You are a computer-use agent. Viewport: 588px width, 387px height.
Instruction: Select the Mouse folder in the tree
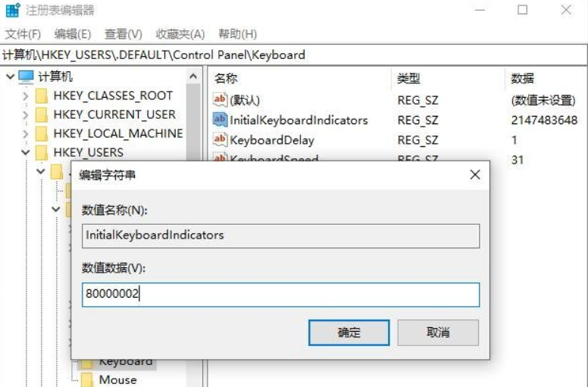[x=117, y=379]
